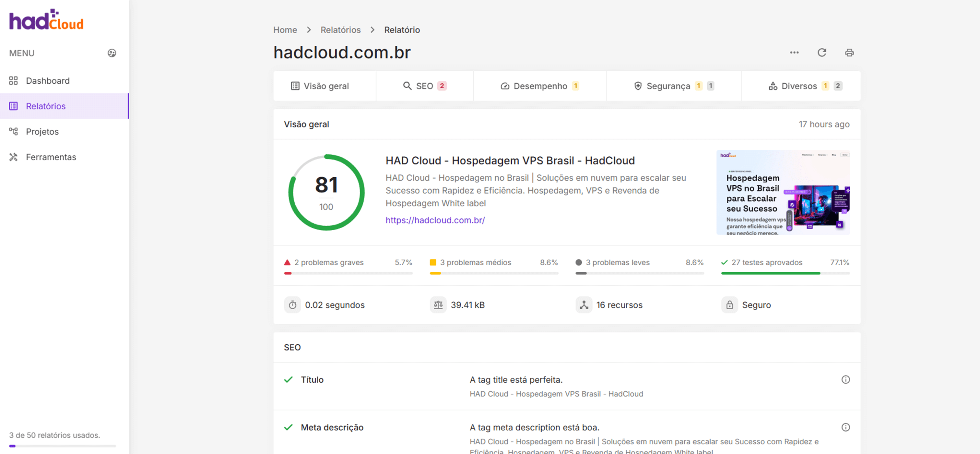Screen dimensions: 980x454
Task: Switch to the Desempenho tab
Action: [x=540, y=86]
